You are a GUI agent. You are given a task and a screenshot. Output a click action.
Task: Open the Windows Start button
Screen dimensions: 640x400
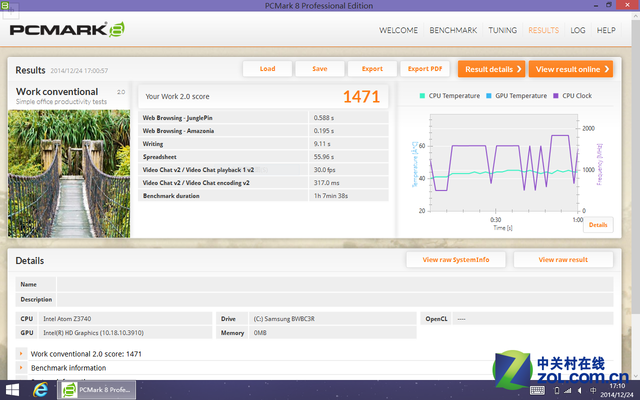(x=12, y=390)
